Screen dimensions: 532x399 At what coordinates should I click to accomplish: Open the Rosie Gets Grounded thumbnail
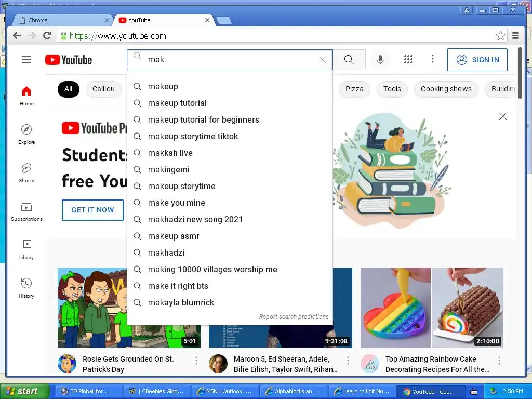92,308
